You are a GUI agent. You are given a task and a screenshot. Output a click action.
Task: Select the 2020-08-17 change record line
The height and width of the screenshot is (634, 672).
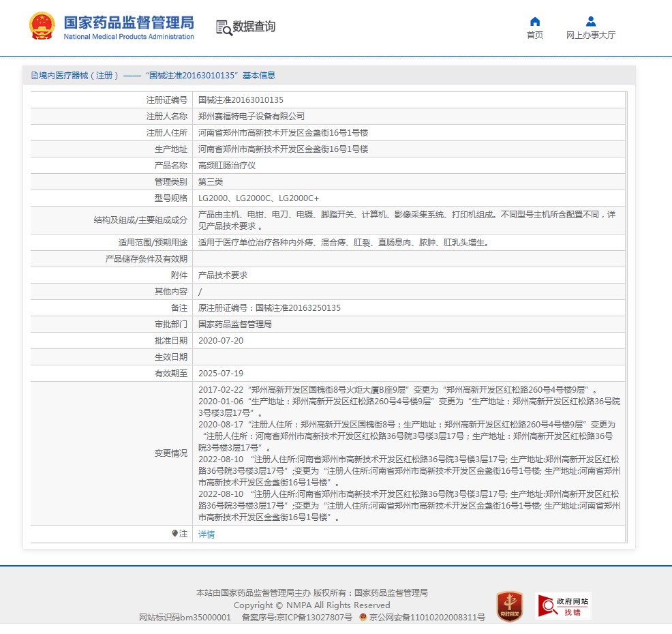pos(407,436)
